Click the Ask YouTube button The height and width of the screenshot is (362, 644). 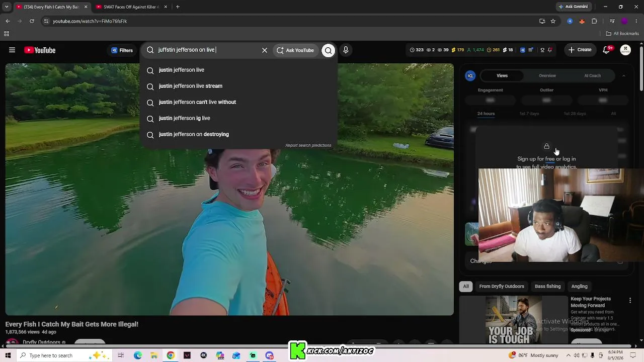click(295, 50)
